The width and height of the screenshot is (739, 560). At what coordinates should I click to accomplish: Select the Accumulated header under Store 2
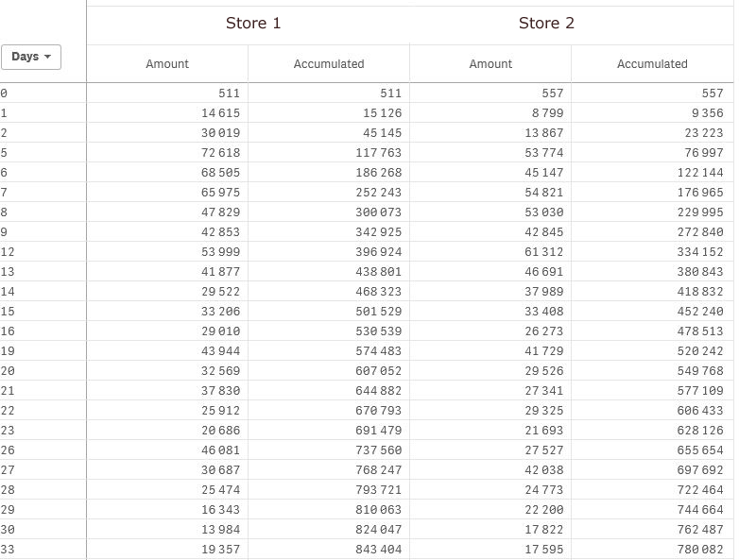pos(652,64)
